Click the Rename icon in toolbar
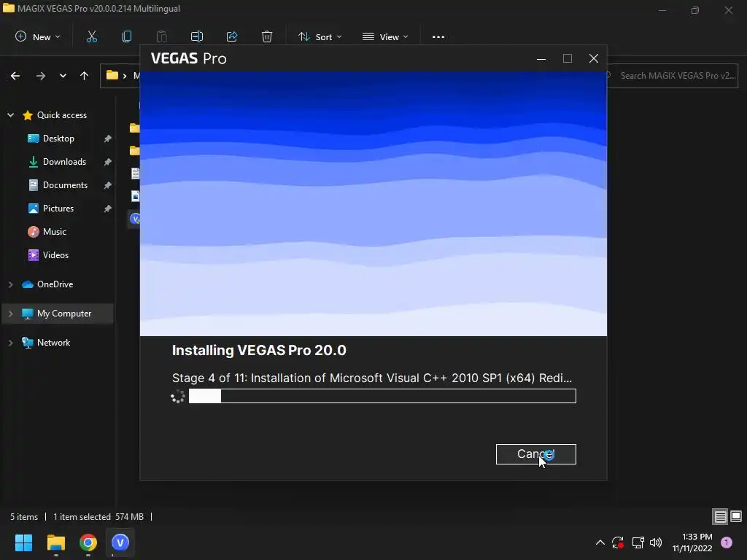Screen dimensions: 747x560 [197, 36]
